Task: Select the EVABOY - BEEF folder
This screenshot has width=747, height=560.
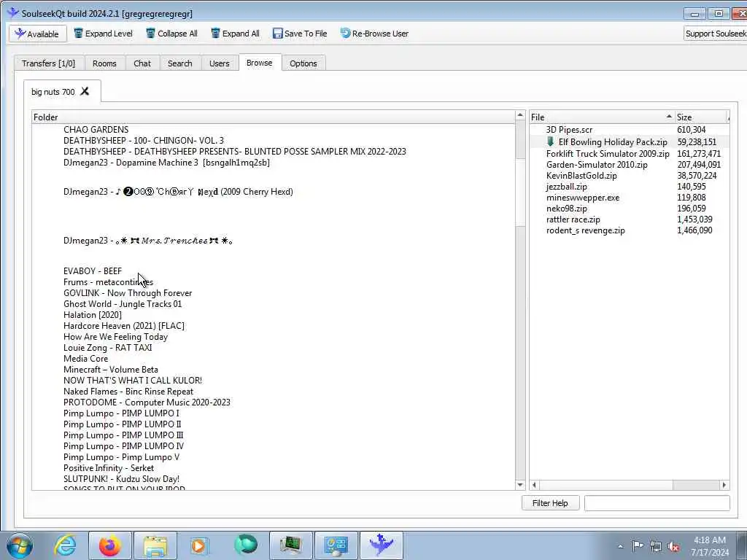Action: (93, 271)
